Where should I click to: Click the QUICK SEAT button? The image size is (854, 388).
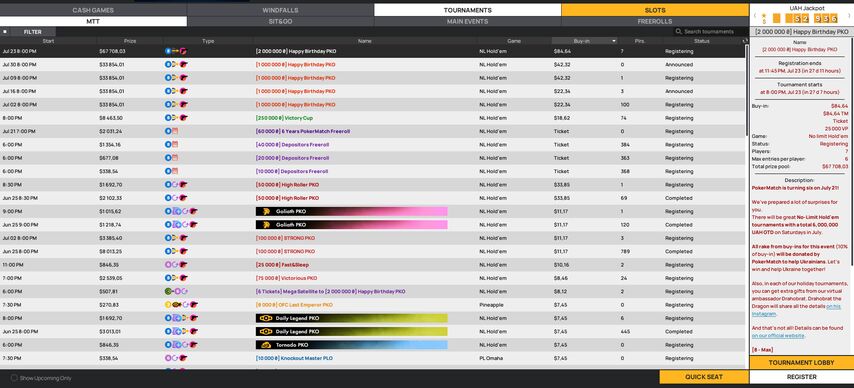704,377
